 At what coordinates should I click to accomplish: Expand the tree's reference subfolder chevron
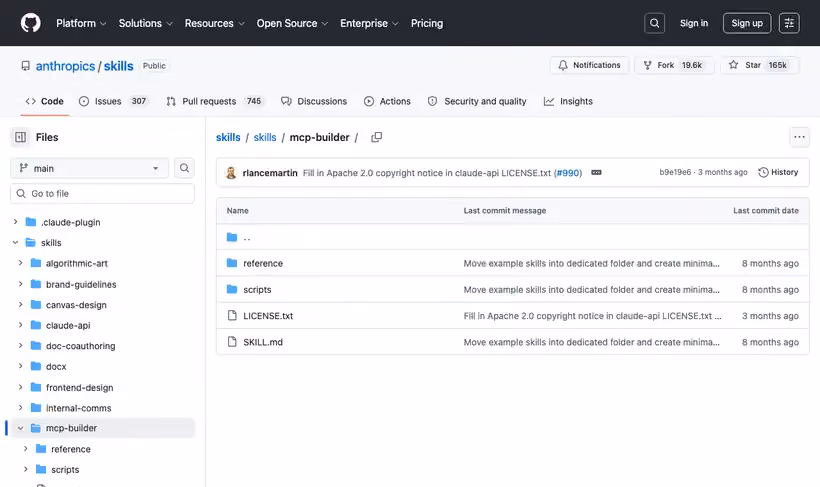pos(26,449)
